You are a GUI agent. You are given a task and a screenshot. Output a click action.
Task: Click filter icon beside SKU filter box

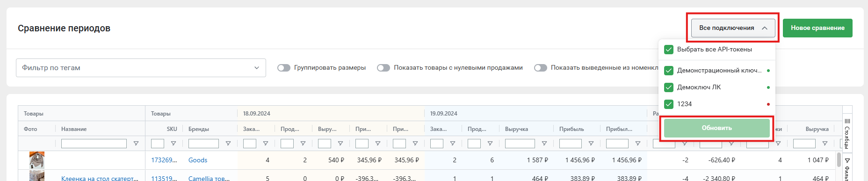174,144
